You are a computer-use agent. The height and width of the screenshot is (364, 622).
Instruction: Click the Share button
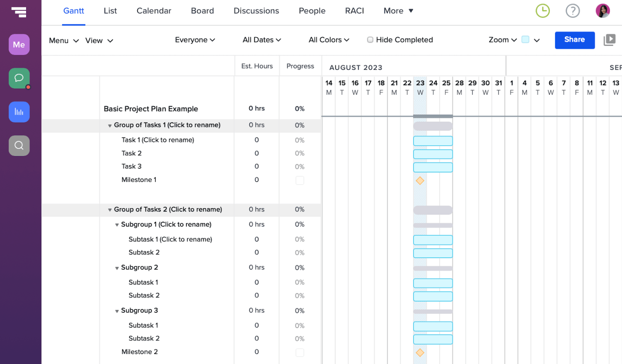[574, 40]
